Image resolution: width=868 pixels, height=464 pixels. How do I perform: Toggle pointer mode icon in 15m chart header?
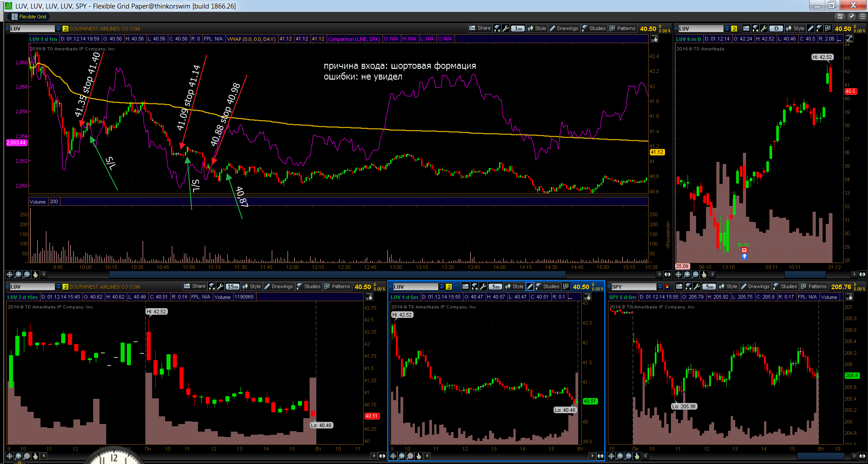click(369, 297)
